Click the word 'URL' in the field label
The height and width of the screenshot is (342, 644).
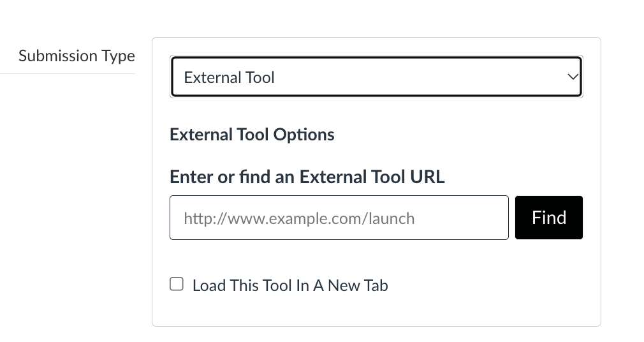(x=425, y=177)
